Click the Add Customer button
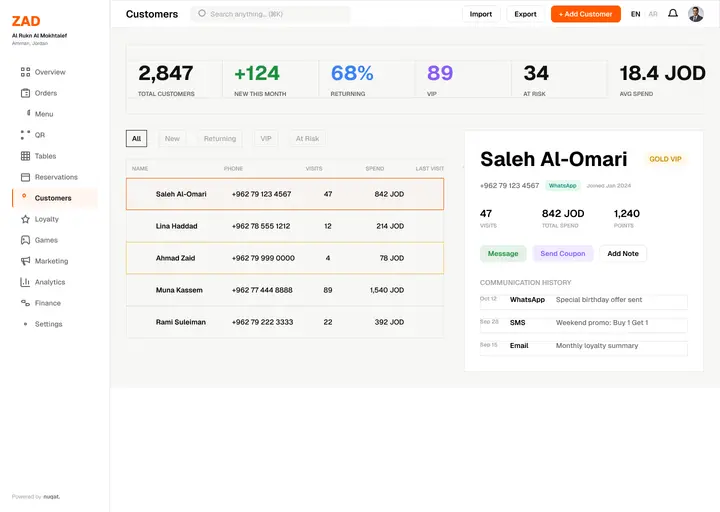The width and height of the screenshot is (720, 512). (x=585, y=14)
